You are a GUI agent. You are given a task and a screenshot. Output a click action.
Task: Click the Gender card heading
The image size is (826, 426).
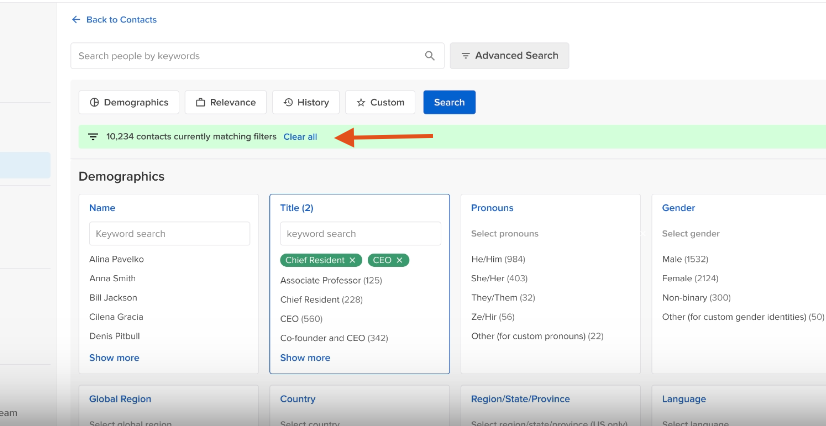[x=678, y=208]
